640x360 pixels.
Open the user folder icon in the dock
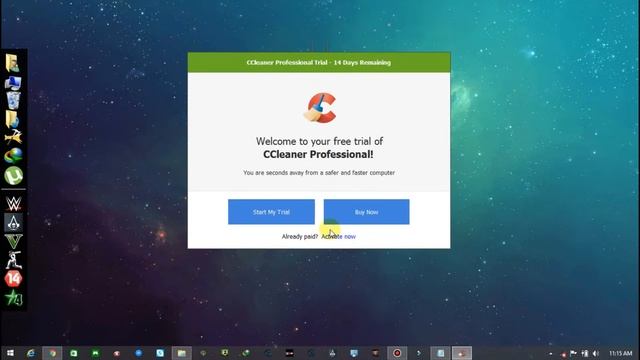pyautogui.click(x=13, y=63)
